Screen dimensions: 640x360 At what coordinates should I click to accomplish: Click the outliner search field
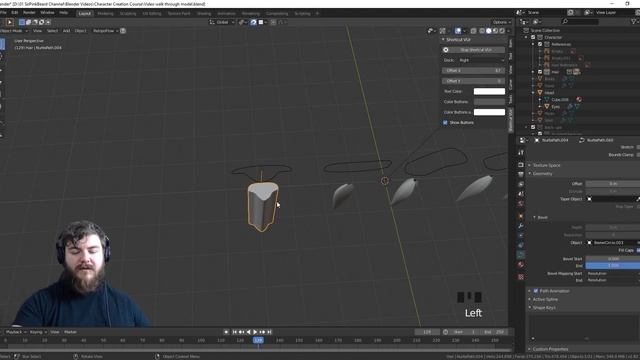click(x=580, y=22)
